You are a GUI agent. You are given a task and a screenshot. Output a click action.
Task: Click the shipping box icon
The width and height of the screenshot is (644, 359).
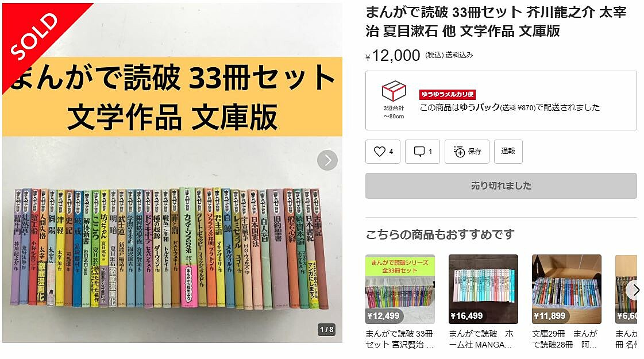coord(394,91)
